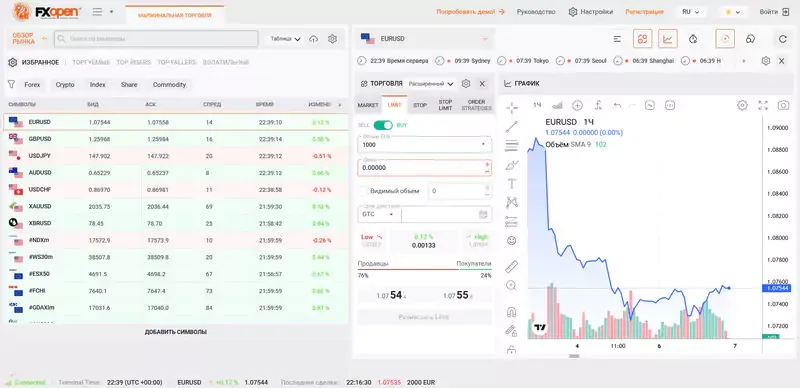Open the indicators fx menu

[x=598, y=105]
